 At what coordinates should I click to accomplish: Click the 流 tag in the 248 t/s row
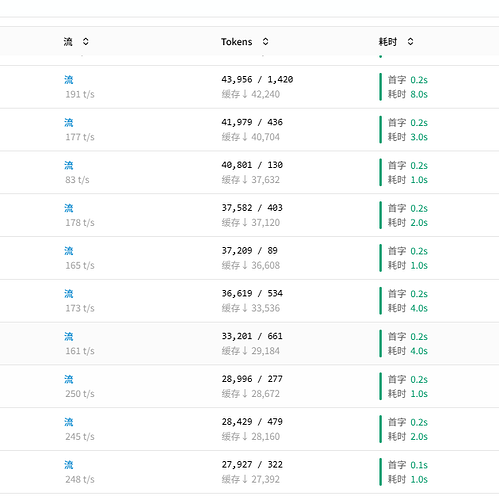click(x=69, y=465)
